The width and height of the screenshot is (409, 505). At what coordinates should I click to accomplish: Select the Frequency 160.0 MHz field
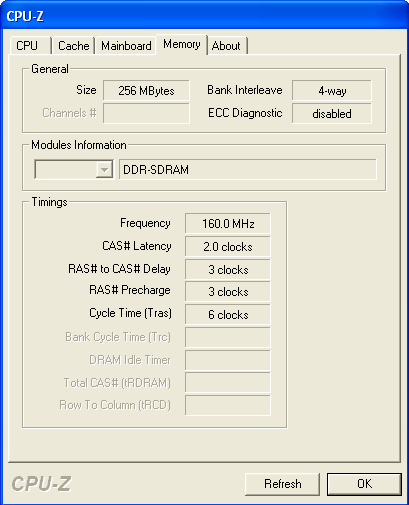228,223
